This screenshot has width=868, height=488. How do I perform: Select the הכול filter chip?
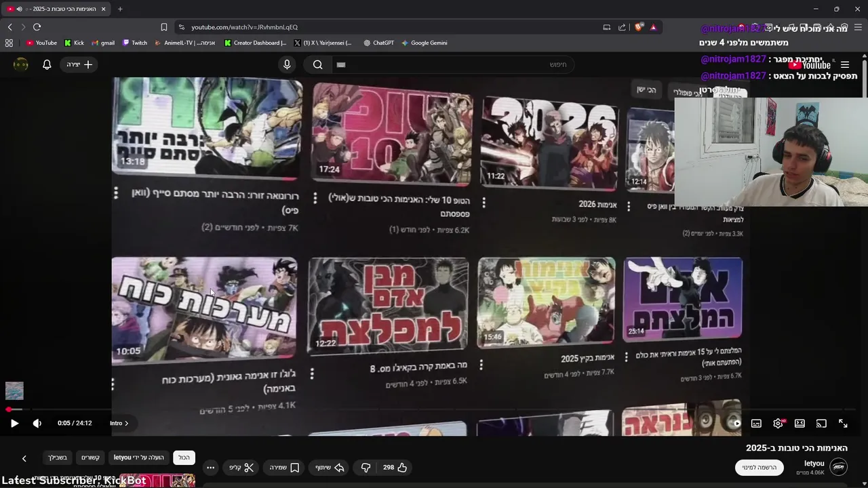click(184, 457)
